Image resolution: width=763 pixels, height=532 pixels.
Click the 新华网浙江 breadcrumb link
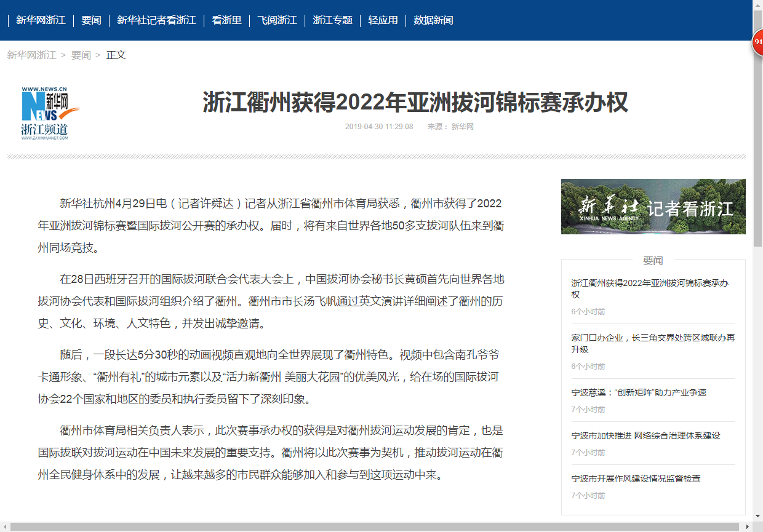tap(31, 55)
